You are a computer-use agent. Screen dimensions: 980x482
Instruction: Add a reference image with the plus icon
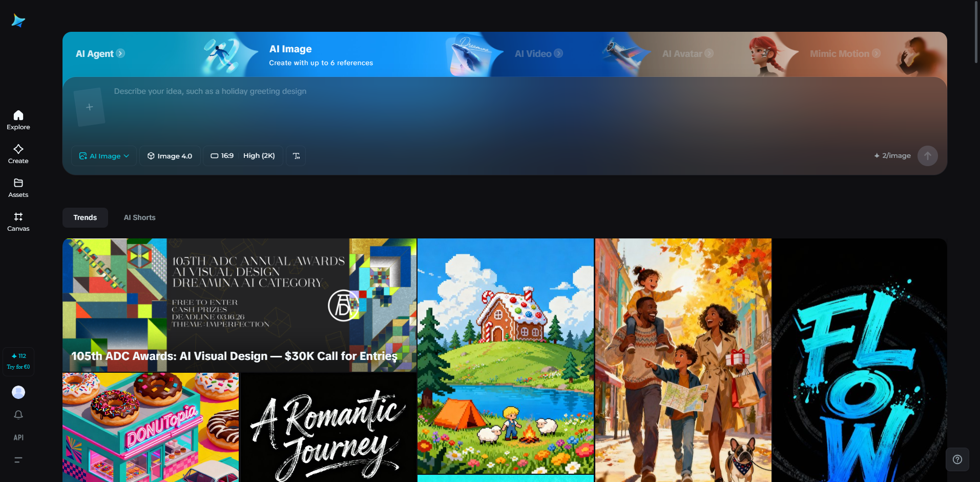tap(90, 107)
